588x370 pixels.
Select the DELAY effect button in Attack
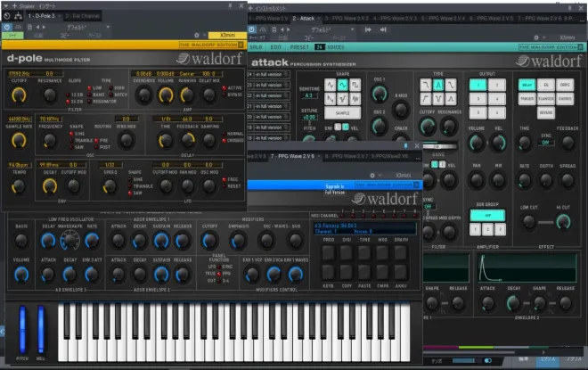(x=527, y=86)
